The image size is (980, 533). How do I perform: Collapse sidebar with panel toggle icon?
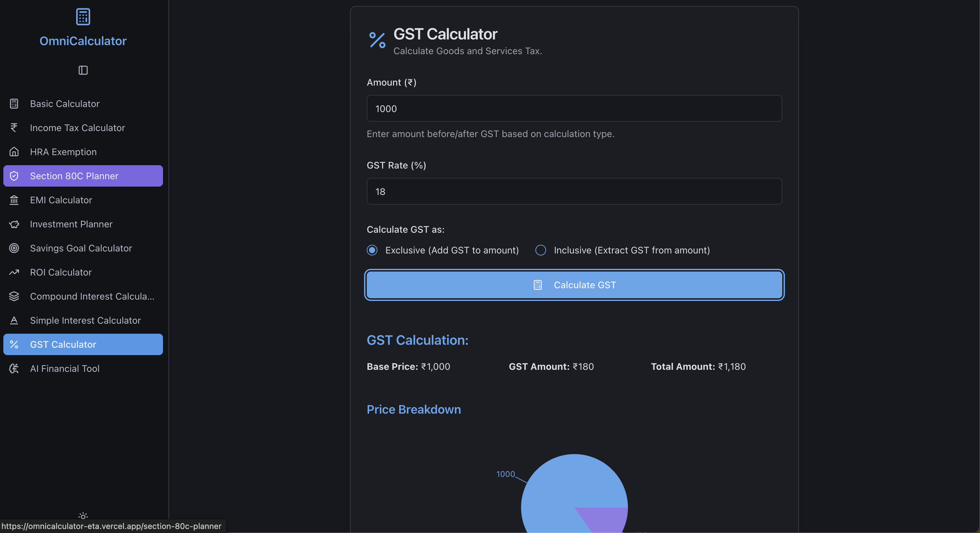83,70
